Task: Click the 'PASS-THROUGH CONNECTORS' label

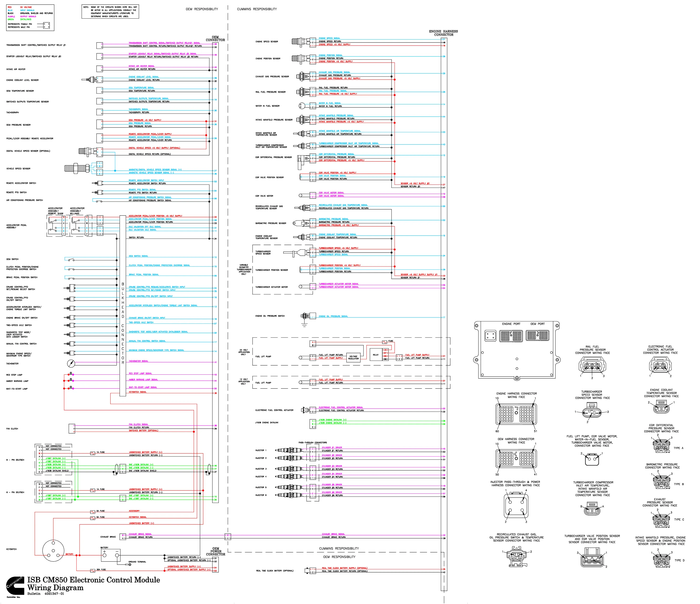Action: click(x=313, y=443)
